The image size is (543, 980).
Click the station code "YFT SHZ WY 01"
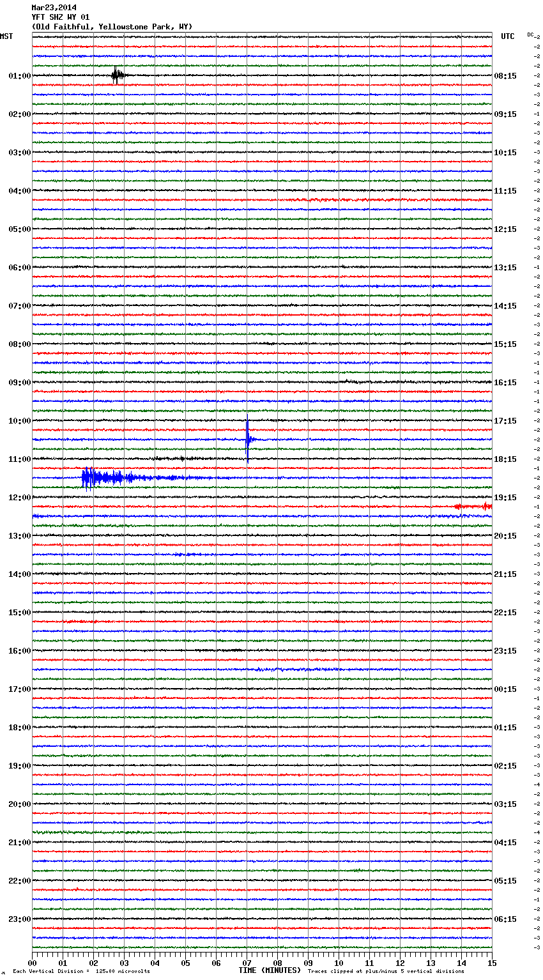[x=61, y=17]
